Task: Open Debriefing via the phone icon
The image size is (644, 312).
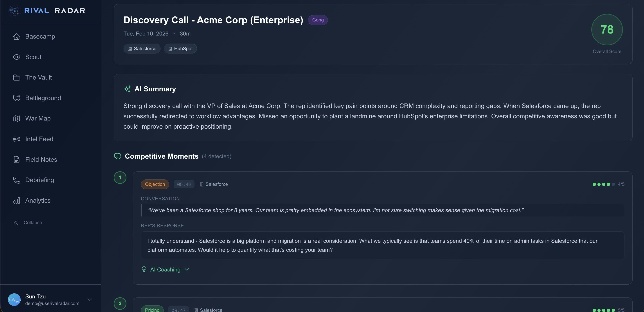Action: click(16, 180)
